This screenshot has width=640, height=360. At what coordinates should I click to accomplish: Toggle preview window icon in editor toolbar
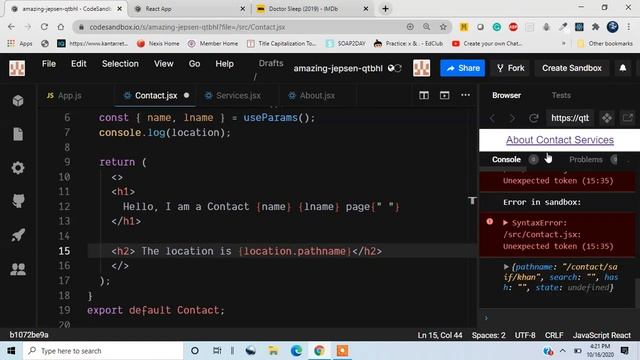(x=444, y=96)
